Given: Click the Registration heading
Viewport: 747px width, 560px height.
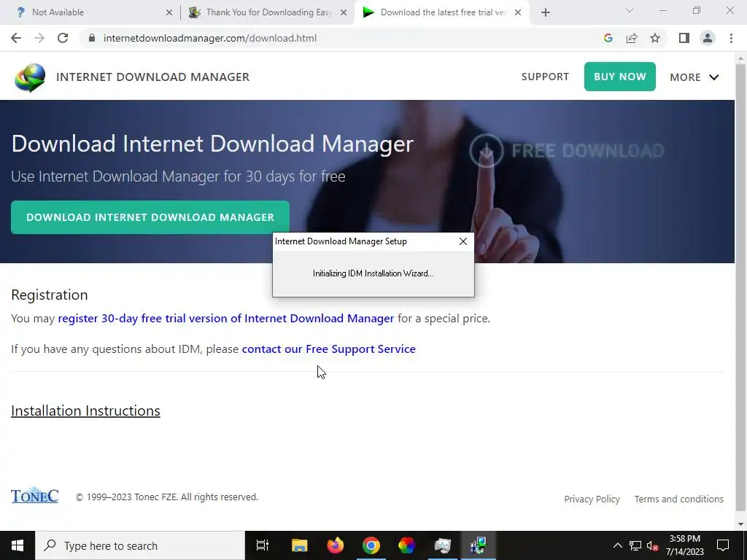Looking at the screenshot, I should 50,295.
